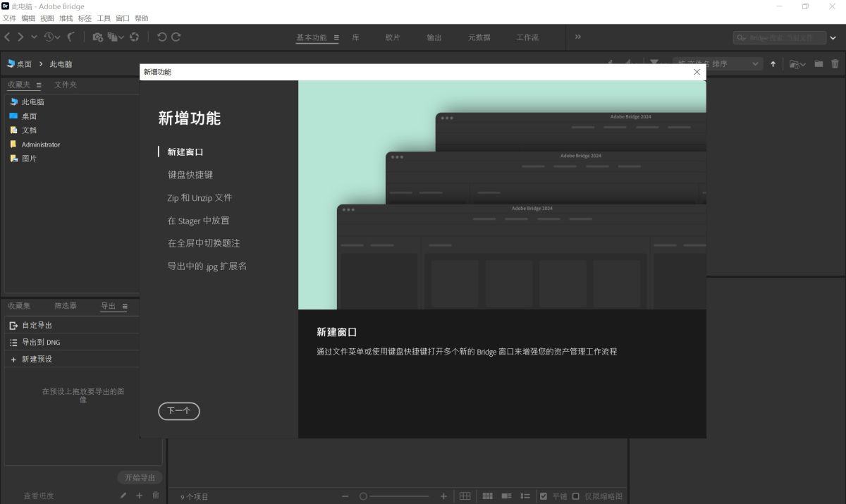This screenshot has height=504, width=846.
Task: Click the Bridge search input field
Action: pyautogui.click(x=779, y=37)
